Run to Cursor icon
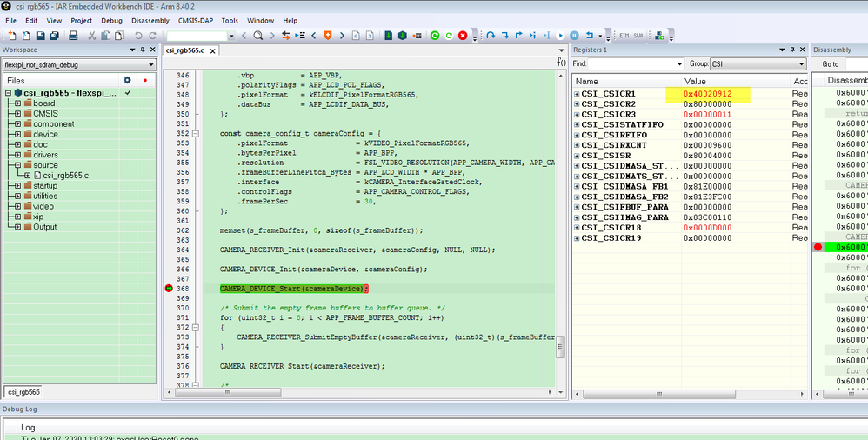The height and width of the screenshot is (440, 868). click(546, 36)
